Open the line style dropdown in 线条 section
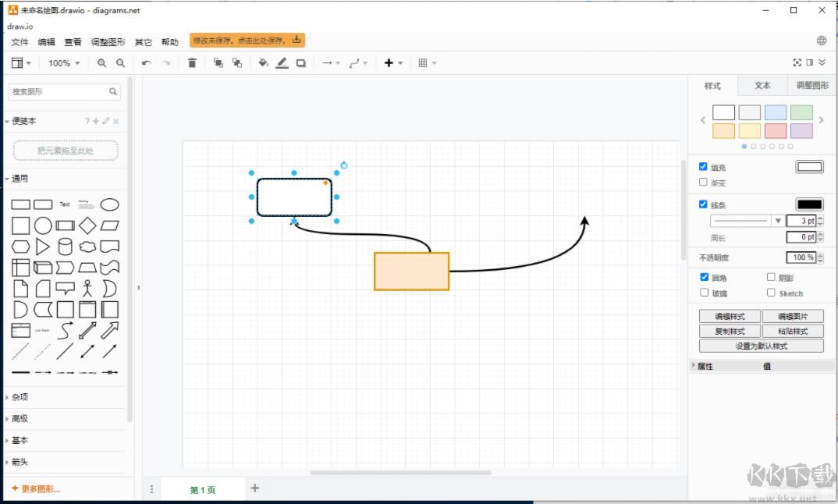The width and height of the screenshot is (838, 504). point(778,220)
